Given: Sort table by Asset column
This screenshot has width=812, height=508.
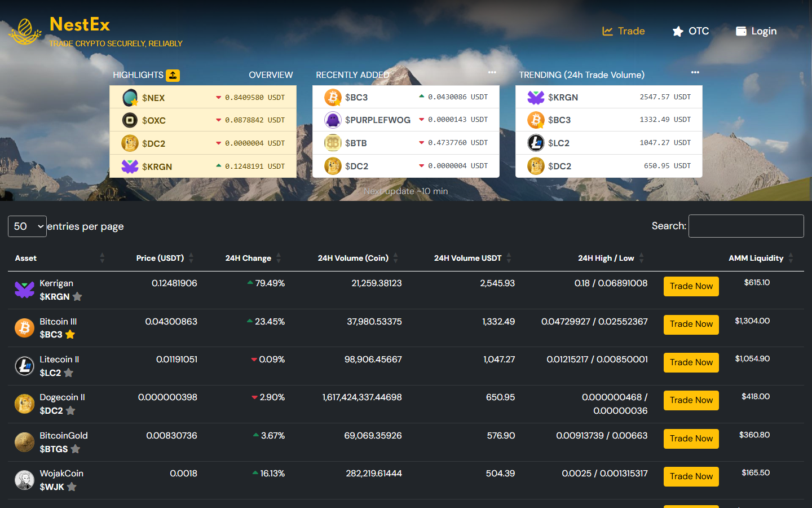Looking at the screenshot, I should pos(59,258).
